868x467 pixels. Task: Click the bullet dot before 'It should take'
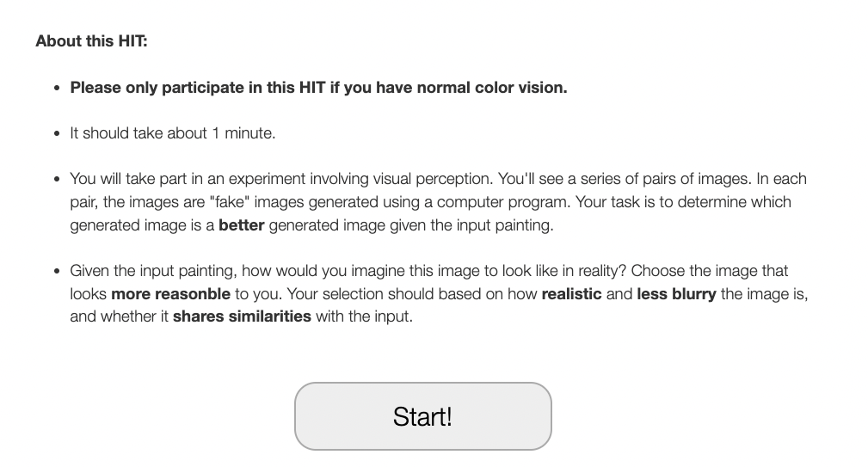coord(57,134)
